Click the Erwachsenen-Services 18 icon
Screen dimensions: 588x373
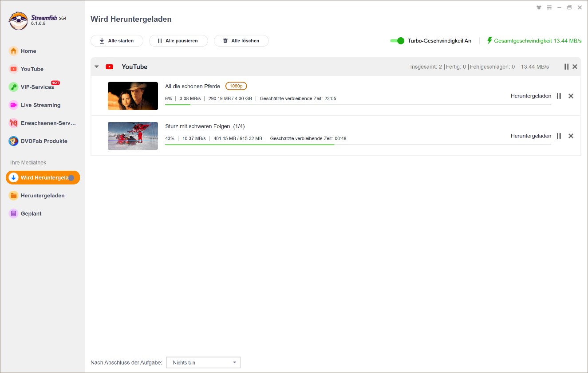tap(13, 123)
